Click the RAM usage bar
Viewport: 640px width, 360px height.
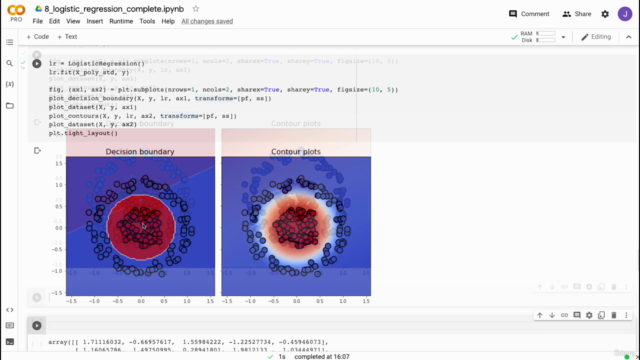(x=546, y=33)
